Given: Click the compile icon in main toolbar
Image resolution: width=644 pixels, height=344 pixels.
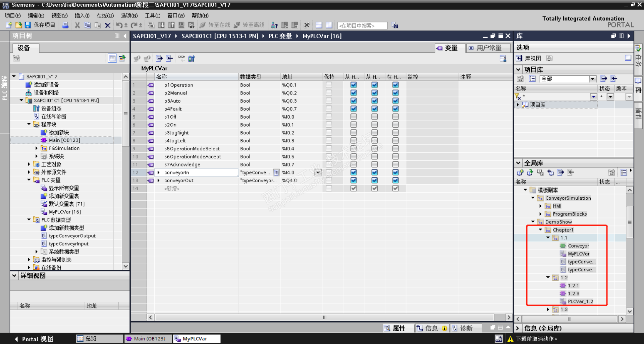Looking at the screenshot, I should click(151, 25).
